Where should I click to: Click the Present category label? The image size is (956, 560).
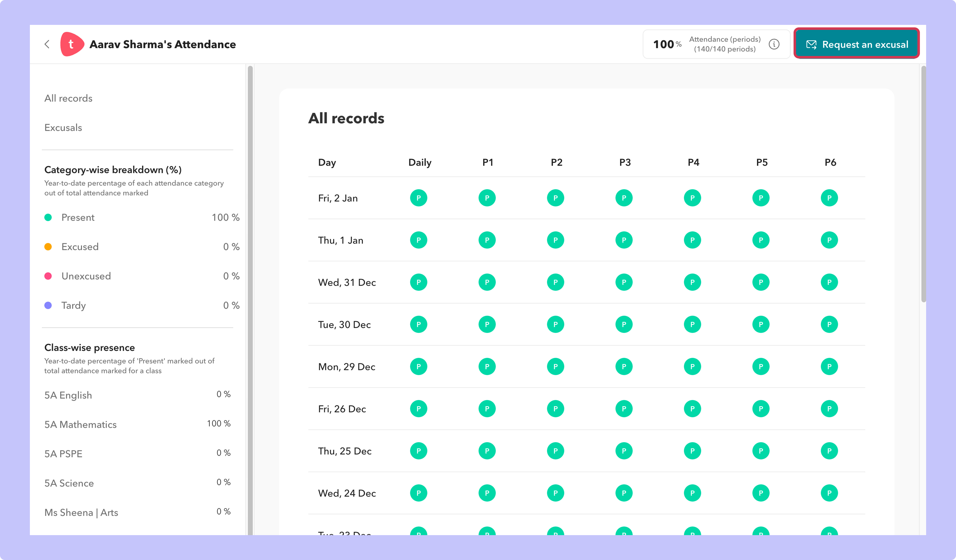click(78, 217)
